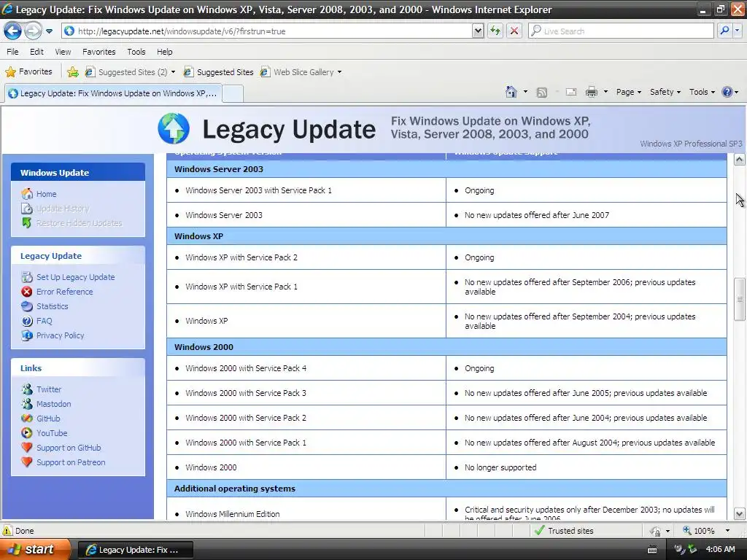Click the Forward navigation arrow button
Image resolution: width=747 pixels, height=560 pixels.
click(x=33, y=31)
